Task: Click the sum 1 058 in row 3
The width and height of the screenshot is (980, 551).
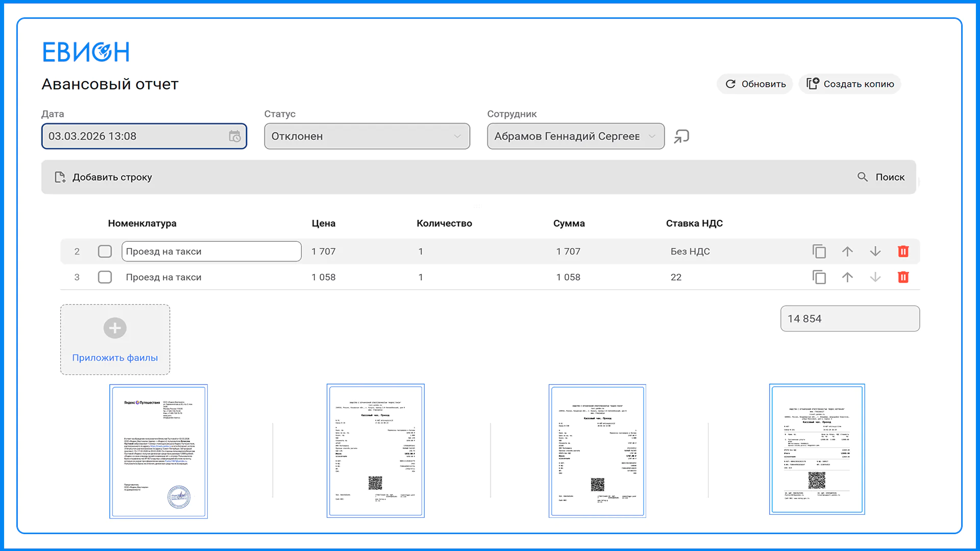Action: pos(568,277)
